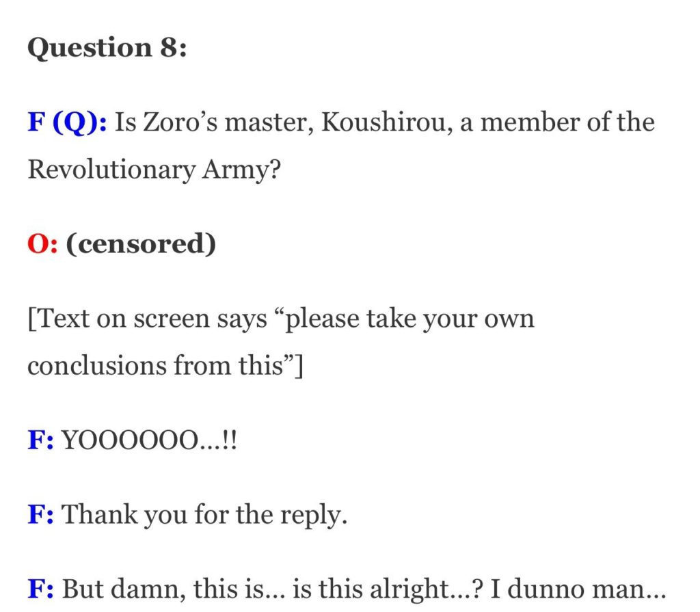Click the blue "F:" before YOOOOOO
This screenshot has width=700, height=612.
pyautogui.click(x=40, y=440)
